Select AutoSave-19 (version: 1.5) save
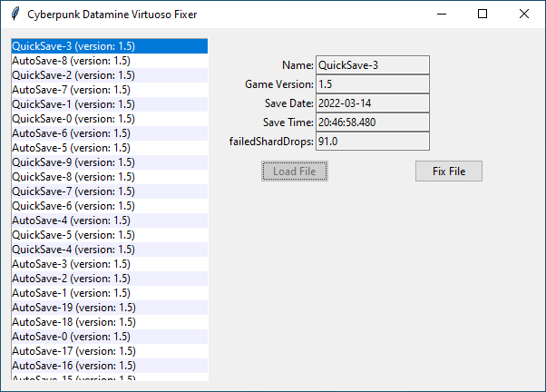The image size is (546, 392). [x=110, y=308]
